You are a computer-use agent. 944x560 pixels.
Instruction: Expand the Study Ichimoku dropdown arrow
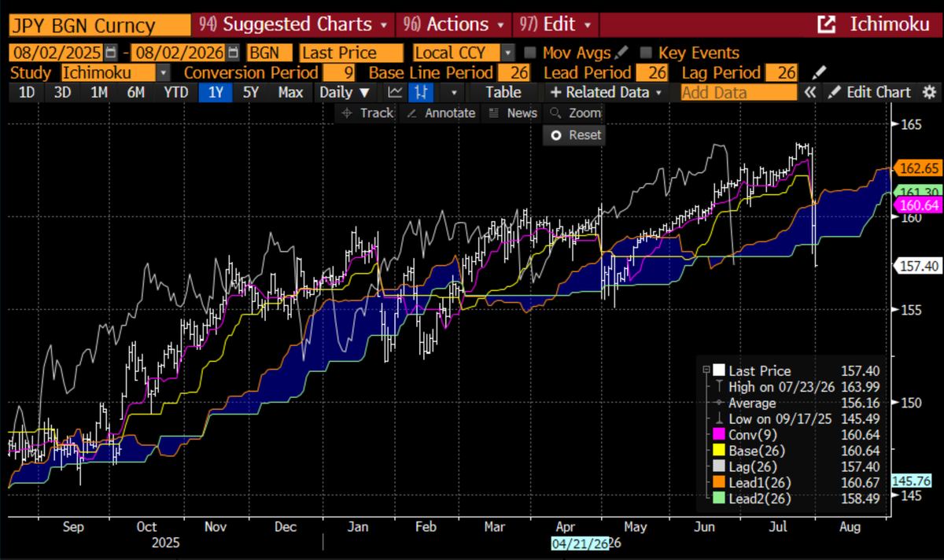tap(163, 73)
